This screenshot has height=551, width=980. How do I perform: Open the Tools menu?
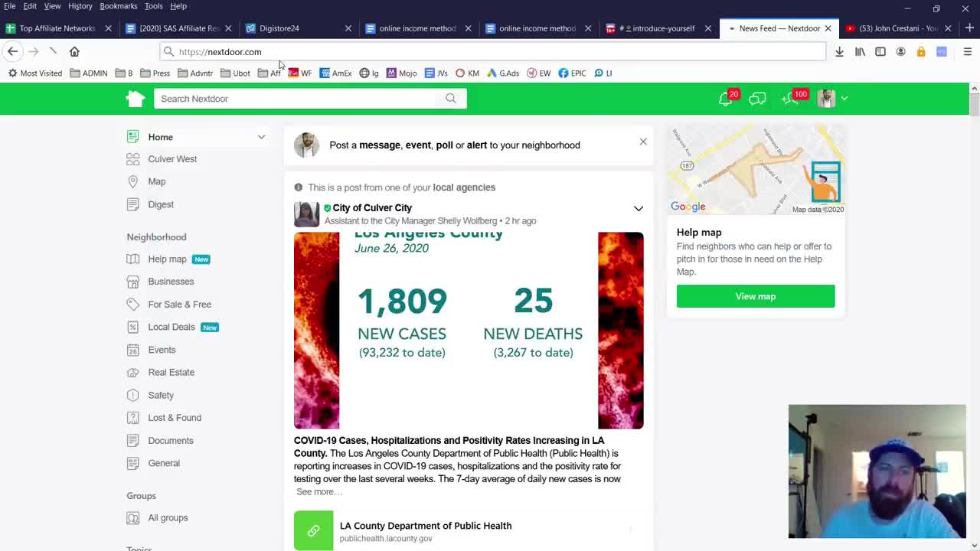click(x=153, y=6)
